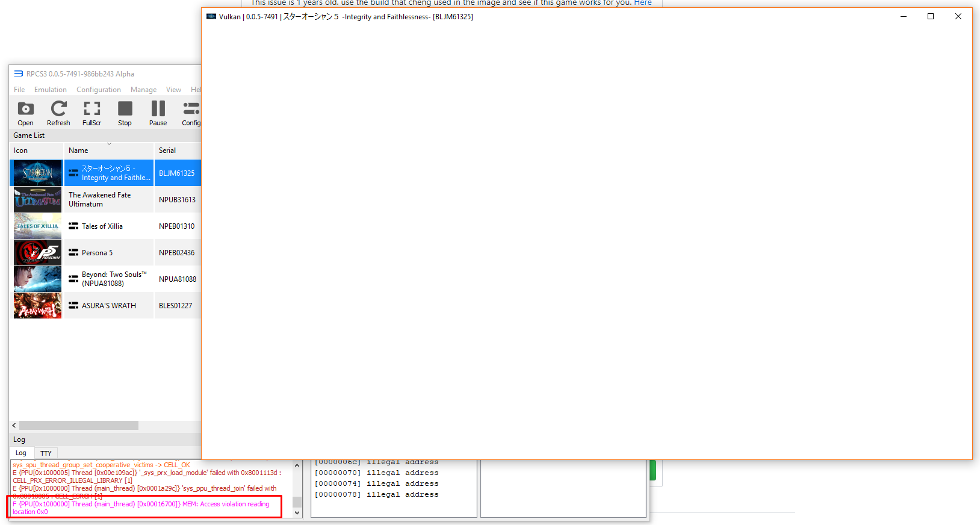This screenshot has width=980, height=525.
Task: Maximize the Vulkan game window
Action: 931,16
